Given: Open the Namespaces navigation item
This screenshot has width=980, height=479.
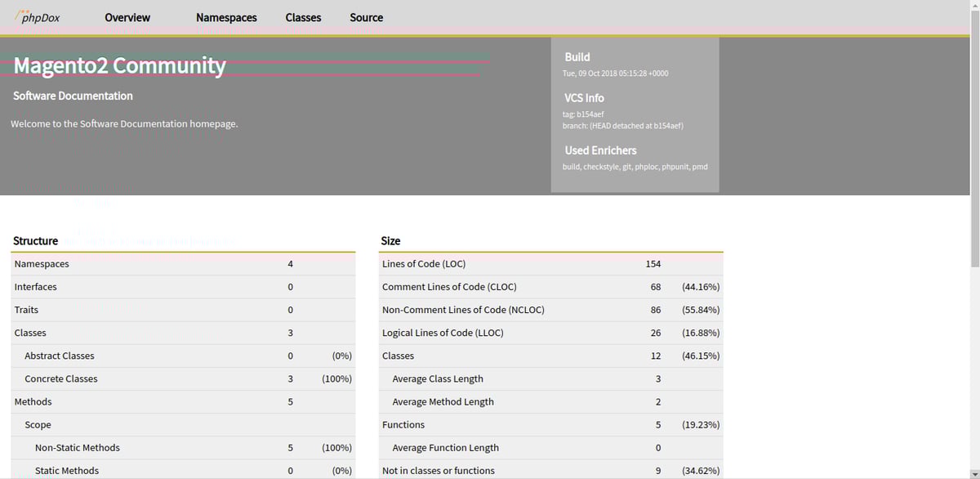Looking at the screenshot, I should [226, 17].
